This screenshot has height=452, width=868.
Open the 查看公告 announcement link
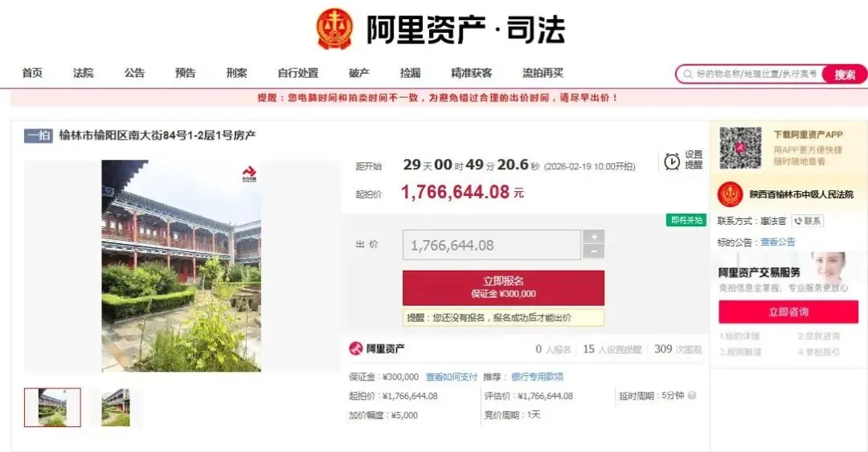[778, 242]
